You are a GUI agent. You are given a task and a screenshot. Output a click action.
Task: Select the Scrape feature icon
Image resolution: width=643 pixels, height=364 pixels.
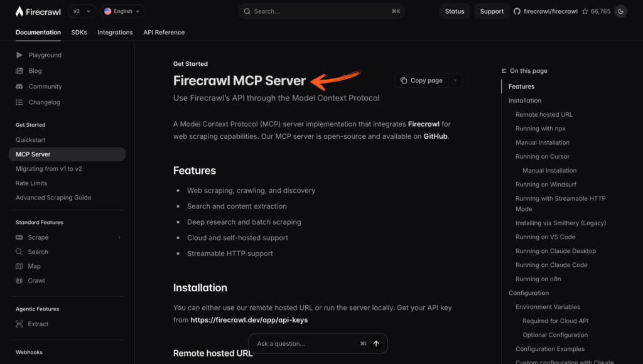[19, 237]
